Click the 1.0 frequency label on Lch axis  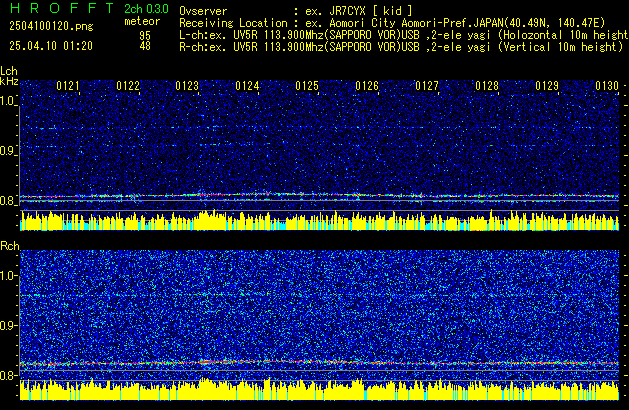[x=8, y=100]
